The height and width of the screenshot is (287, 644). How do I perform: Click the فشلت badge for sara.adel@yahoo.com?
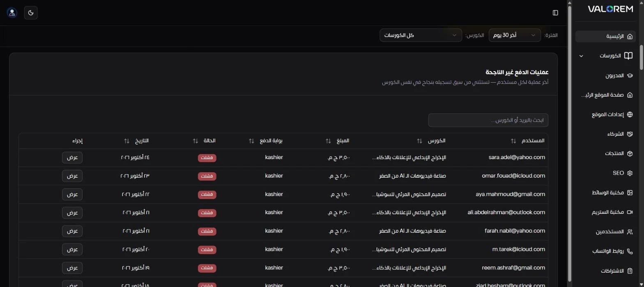click(x=207, y=158)
